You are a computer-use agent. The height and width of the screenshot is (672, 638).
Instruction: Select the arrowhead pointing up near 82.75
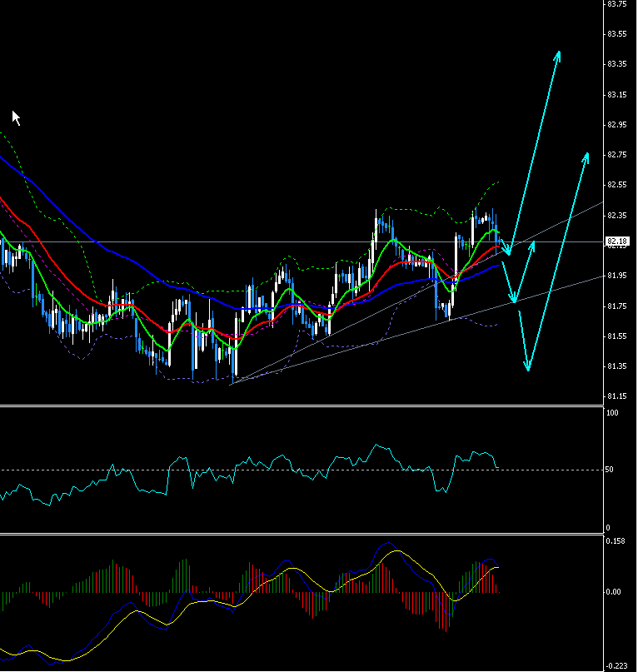point(586,154)
